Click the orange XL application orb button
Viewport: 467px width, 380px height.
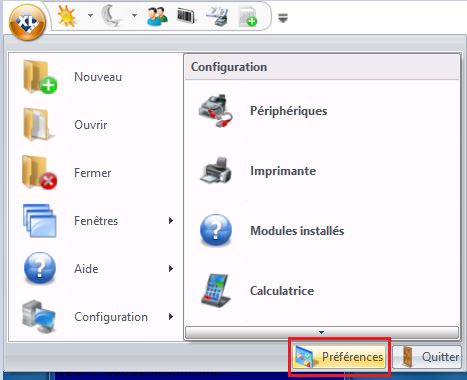(27, 22)
